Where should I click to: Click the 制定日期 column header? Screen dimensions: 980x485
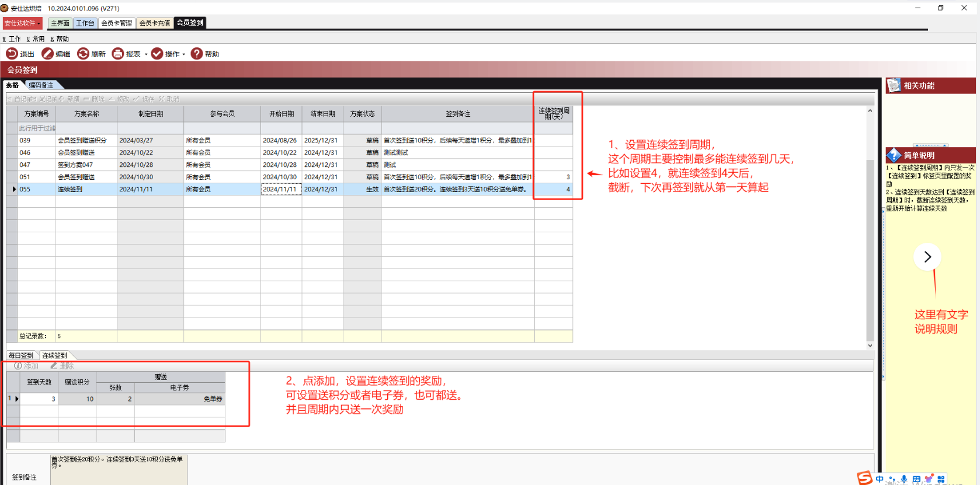pos(151,114)
